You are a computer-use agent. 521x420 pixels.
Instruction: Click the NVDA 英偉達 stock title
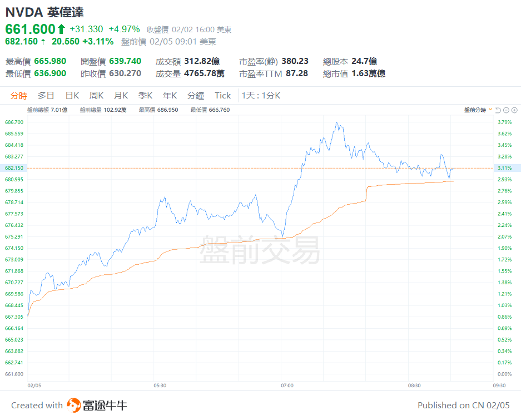tap(44, 12)
